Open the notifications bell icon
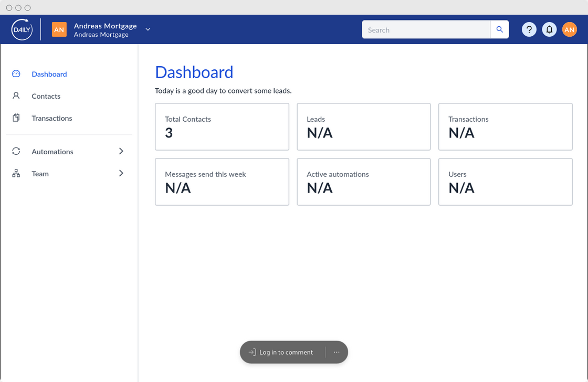This screenshot has height=382, width=588. point(549,30)
